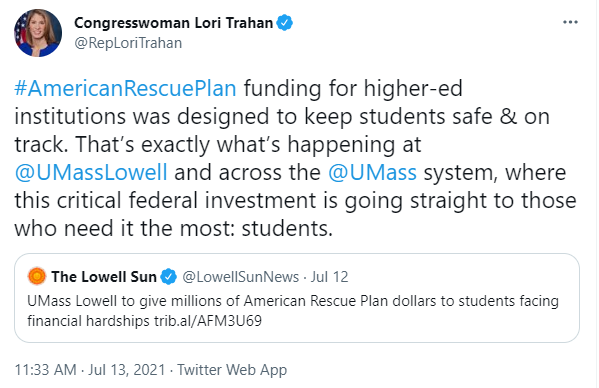This screenshot has width=599, height=388.
Task: Open the @UMassLowell mention
Action: pos(91,173)
